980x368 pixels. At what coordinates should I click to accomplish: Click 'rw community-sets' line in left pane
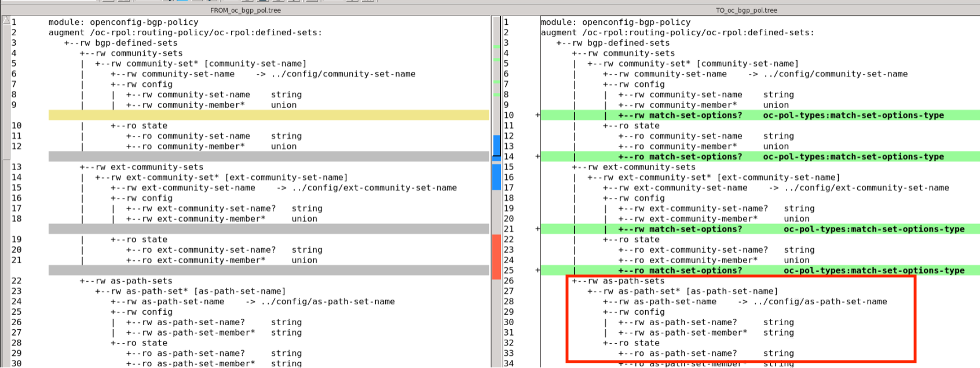point(131,53)
